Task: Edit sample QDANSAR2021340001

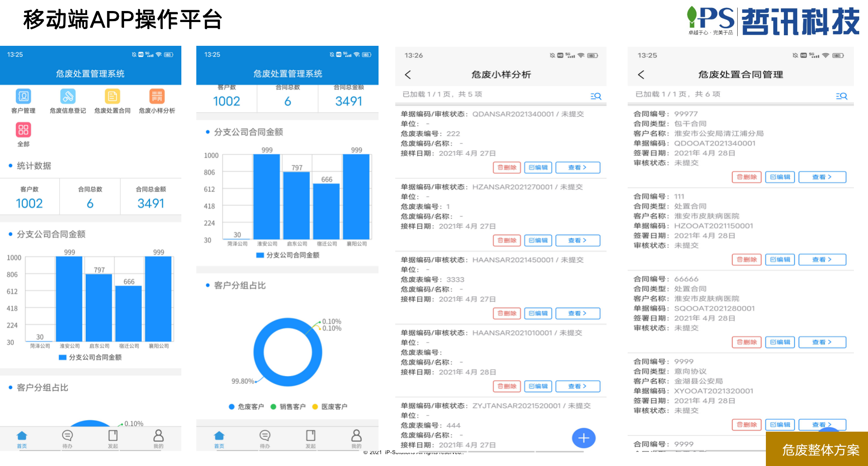Action: point(538,167)
